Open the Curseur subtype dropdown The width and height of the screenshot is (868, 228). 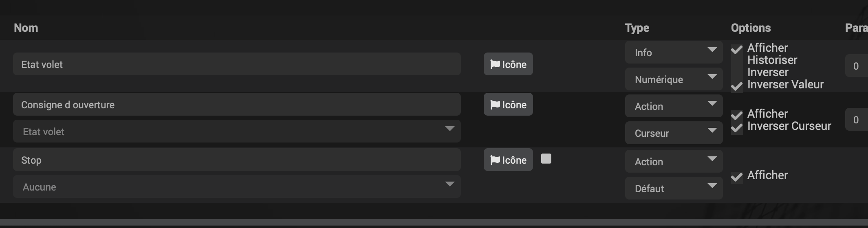(x=674, y=133)
